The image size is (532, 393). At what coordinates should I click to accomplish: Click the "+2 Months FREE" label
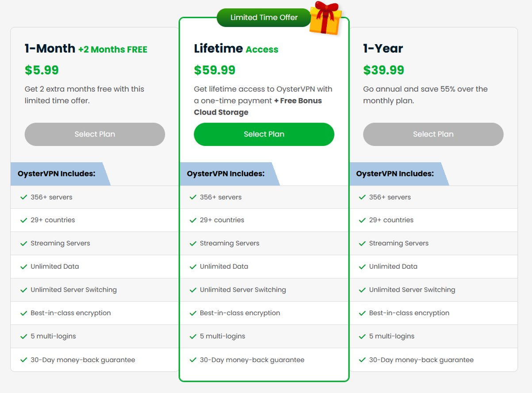(x=114, y=49)
